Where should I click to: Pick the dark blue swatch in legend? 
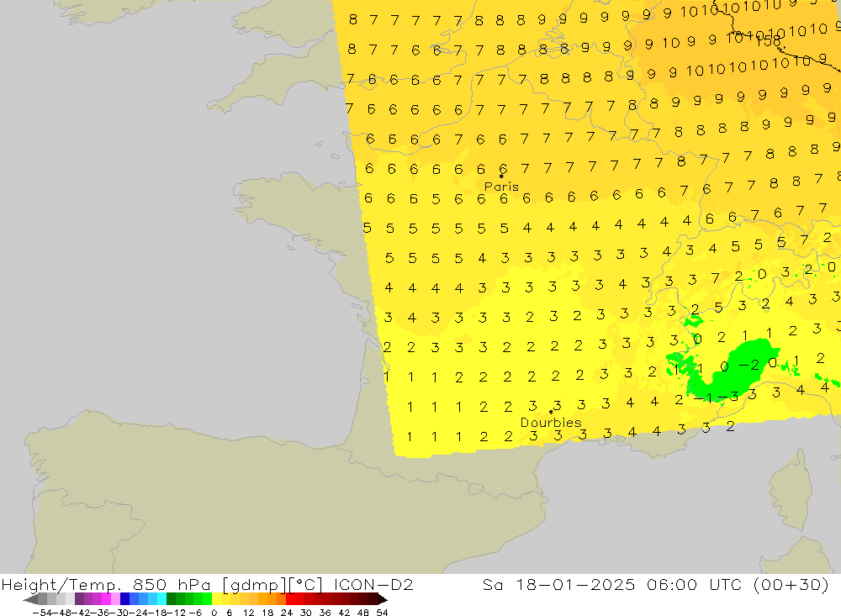coord(124,599)
